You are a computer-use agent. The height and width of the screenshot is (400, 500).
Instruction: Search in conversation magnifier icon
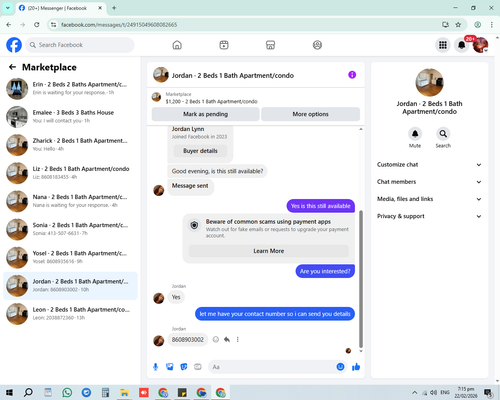[443, 134]
